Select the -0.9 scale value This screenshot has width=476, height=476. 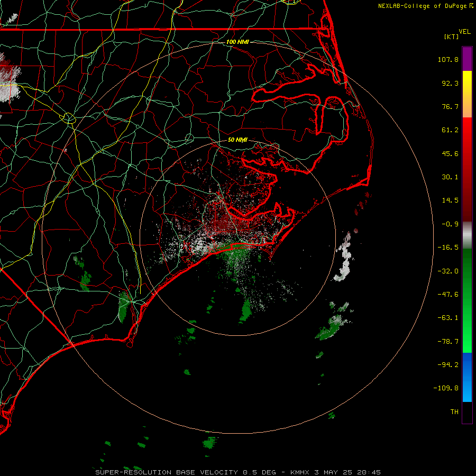(x=450, y=224)
